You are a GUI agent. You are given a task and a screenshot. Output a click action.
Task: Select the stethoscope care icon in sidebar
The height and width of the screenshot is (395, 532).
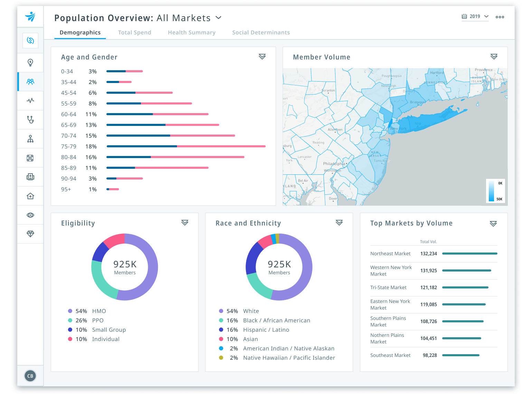click(30, 120)
